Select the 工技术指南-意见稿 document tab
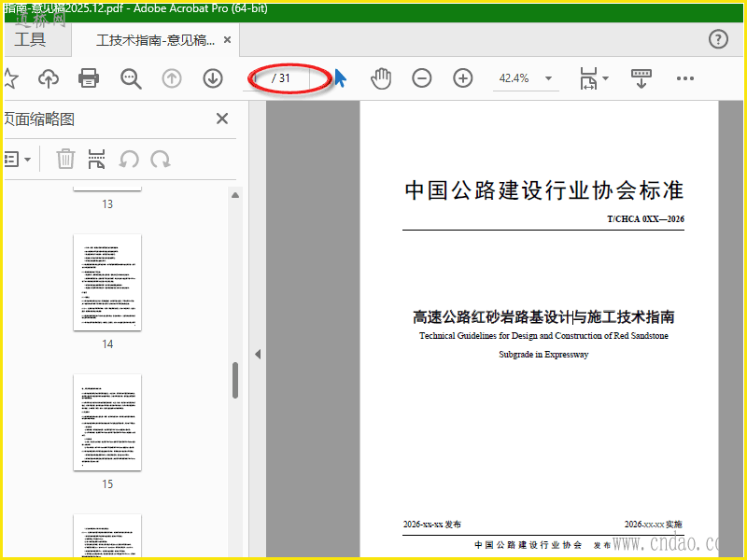This screenshot has height=560, width=747. click(x=155, y=40)
